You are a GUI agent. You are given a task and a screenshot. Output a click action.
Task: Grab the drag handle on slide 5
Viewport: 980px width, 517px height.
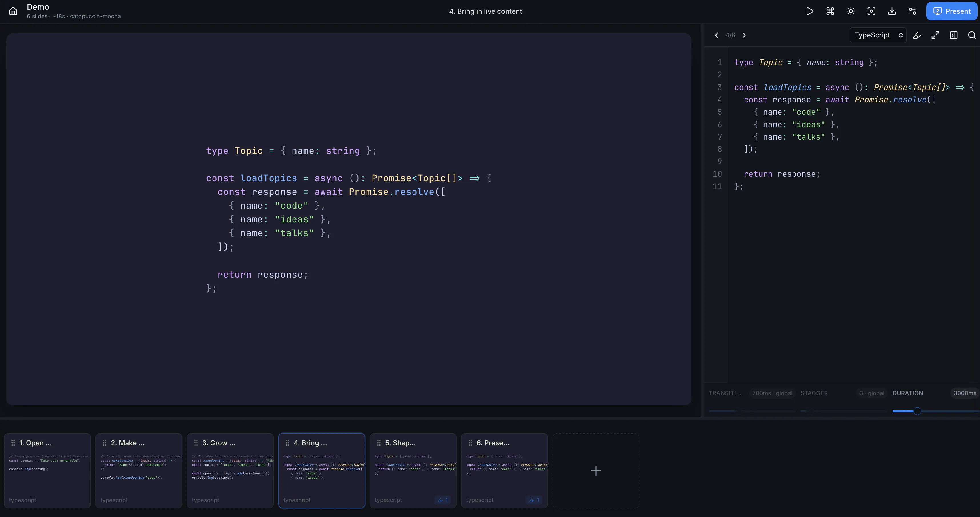(379, 443)
